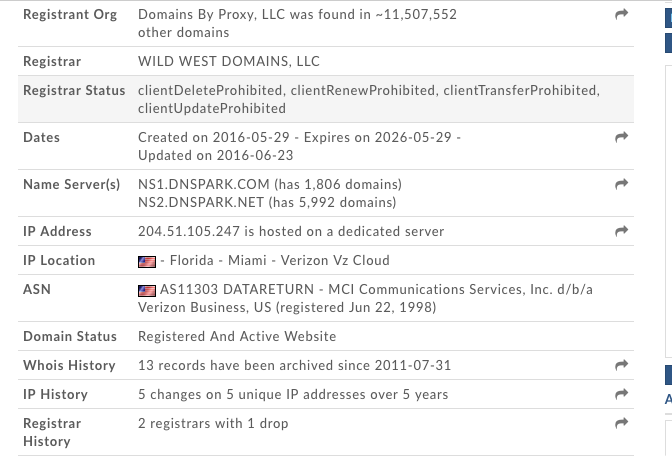Viewport: 672px width, 457px height.
Task: Open Registrar History using the arrow icon
Action: coord(621,423)
